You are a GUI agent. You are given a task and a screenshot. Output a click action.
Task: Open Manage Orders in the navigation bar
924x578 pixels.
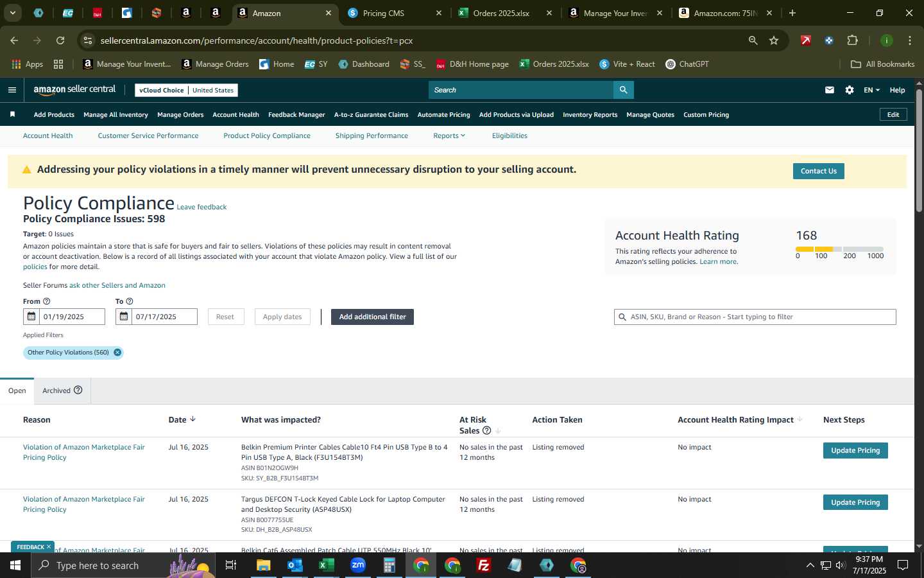pyautogui.click(x=180, y=114)
